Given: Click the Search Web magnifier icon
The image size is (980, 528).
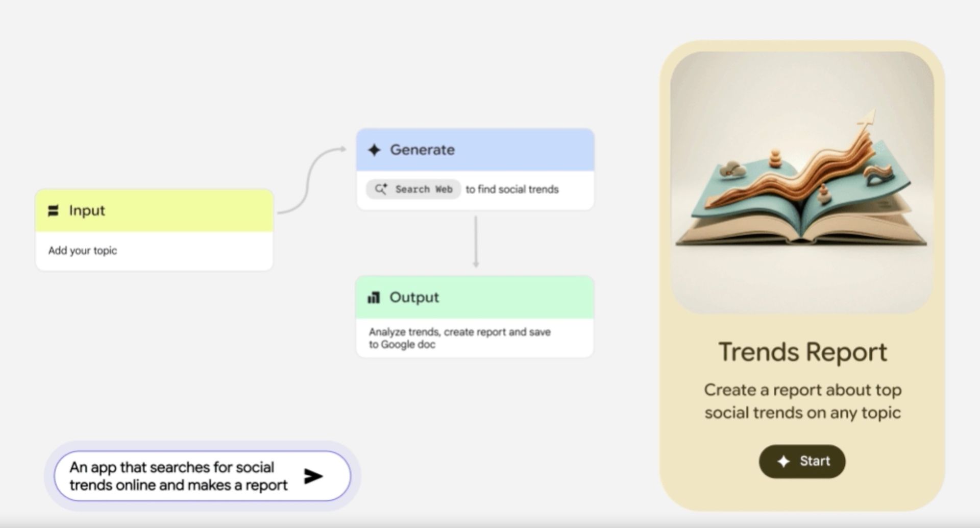Looking at the screenshot, I should pos(381,189).
